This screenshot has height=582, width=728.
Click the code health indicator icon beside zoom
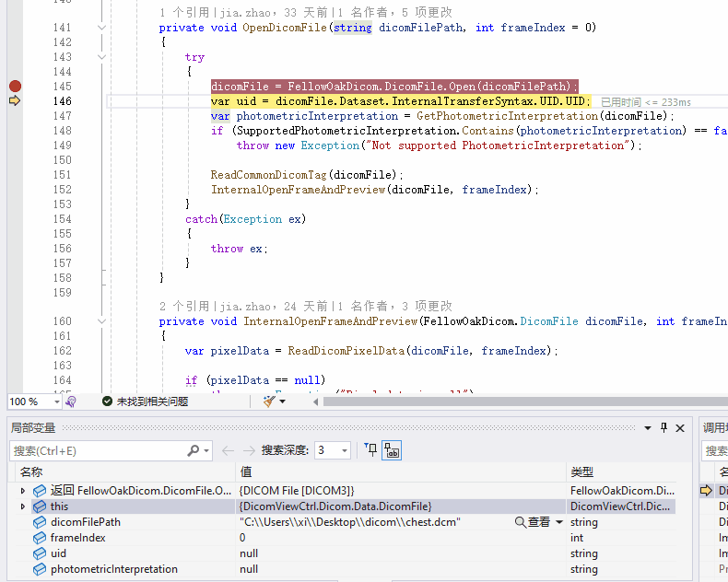pos(71,402)
